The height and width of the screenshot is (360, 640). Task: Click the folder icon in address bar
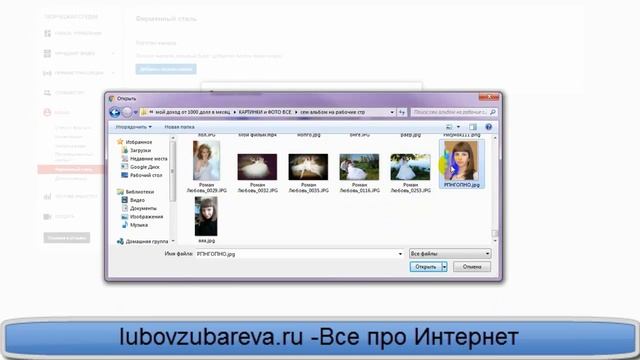(144, 112)
